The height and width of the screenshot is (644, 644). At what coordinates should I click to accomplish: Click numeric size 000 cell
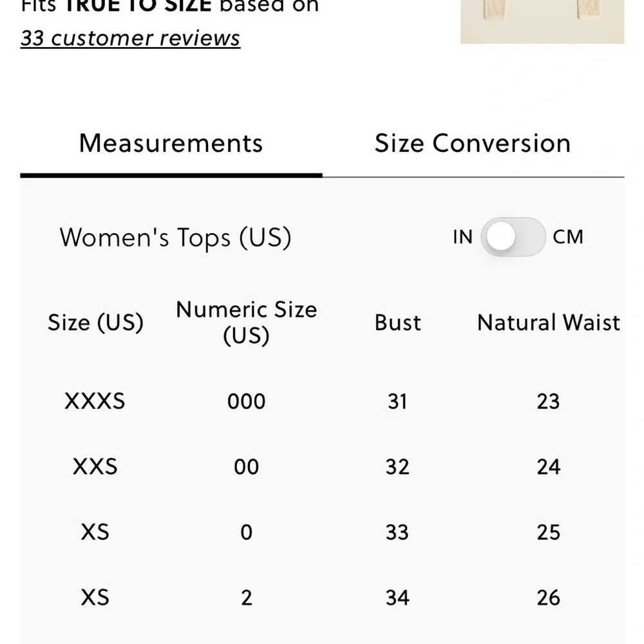[246, 401]
